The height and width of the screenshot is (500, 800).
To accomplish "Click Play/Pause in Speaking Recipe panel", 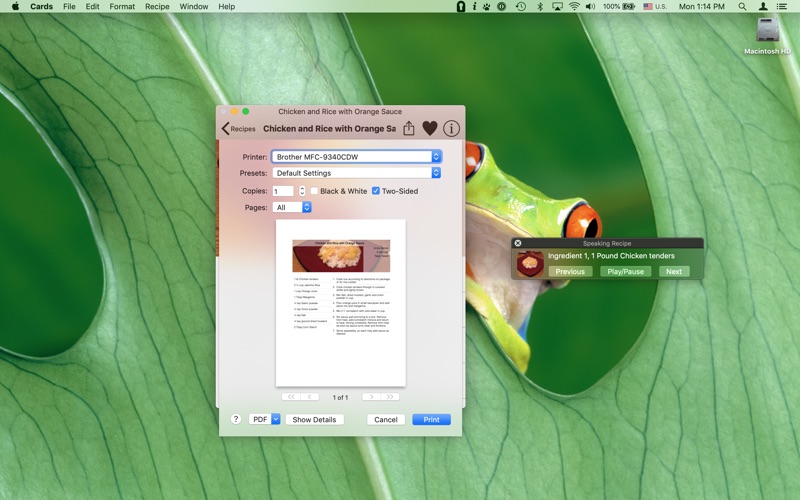I will pyautogui.click(x=626, y=271).
